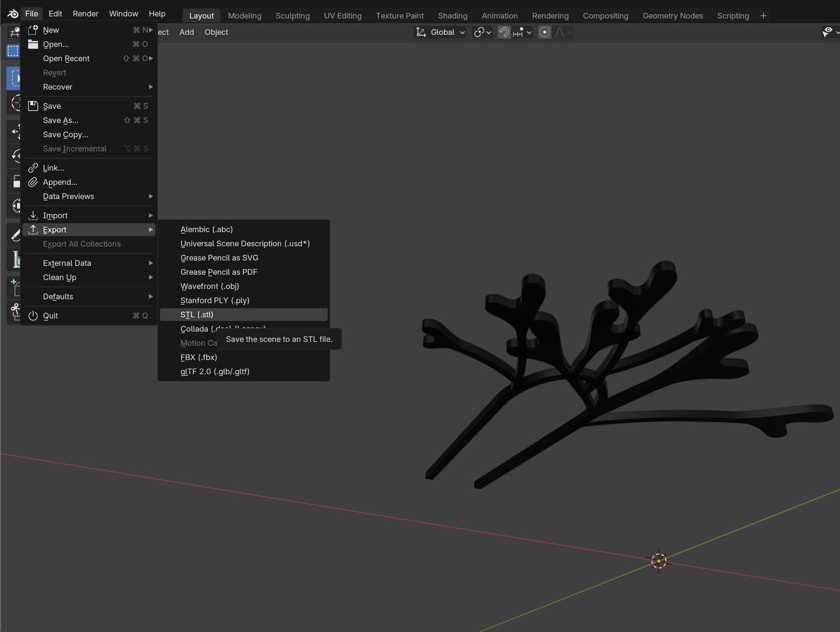Image resolution: width=840 pixels, height=632 pixels.
Task: Click the Save floppy disk icon
Action: pyautogui.click(x=33, y=106)
